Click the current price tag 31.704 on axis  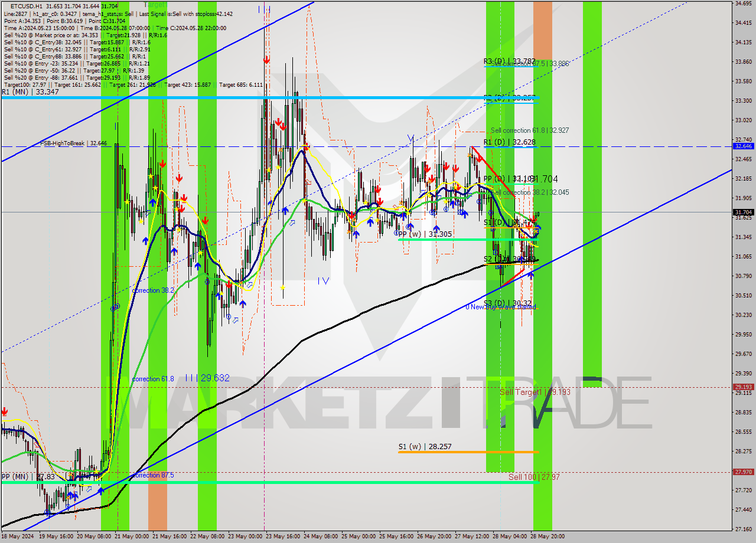tap(743, 212)
